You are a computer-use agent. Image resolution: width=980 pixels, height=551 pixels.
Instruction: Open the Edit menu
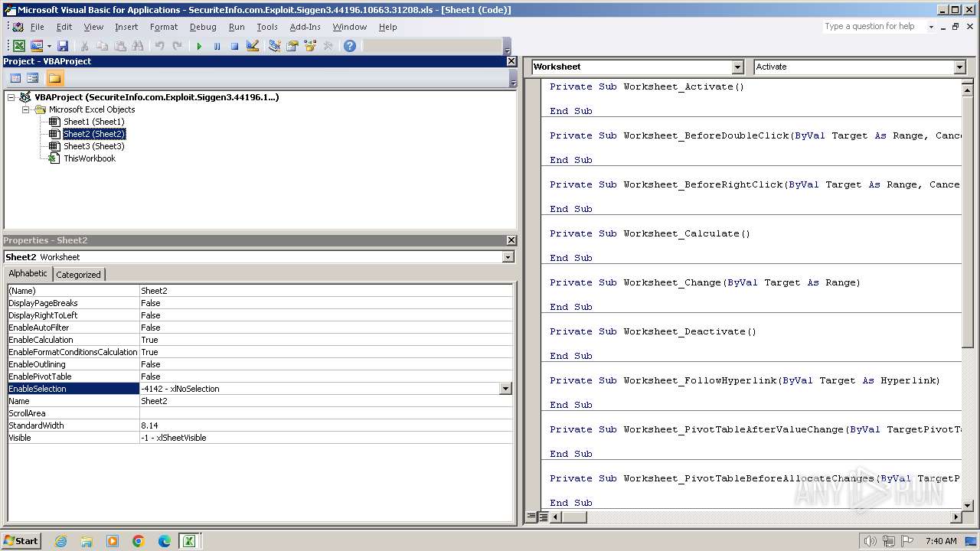pos(64,27)
